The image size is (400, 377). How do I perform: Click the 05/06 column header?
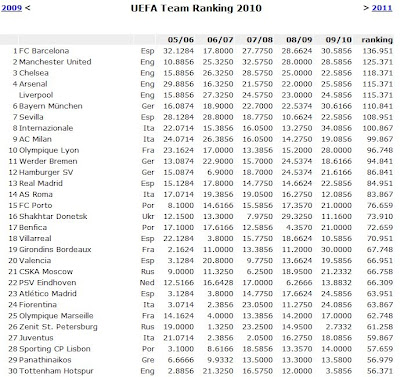(181, 40)
